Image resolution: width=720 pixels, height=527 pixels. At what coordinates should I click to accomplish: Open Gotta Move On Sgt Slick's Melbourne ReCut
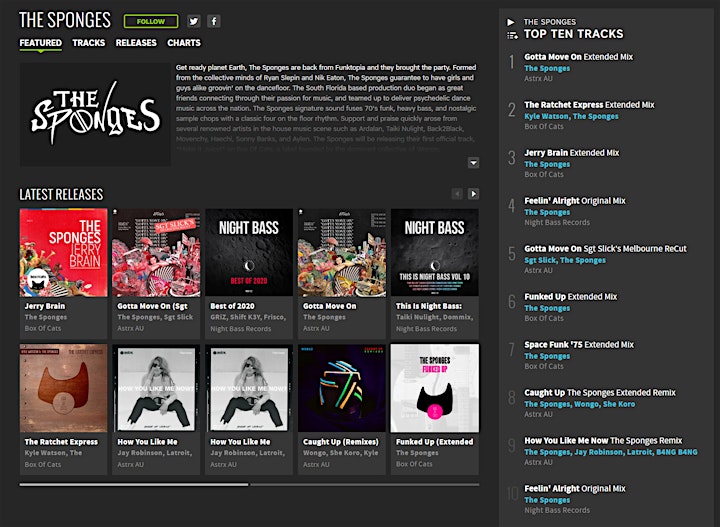pyautogui.click(x=605, y=249)
